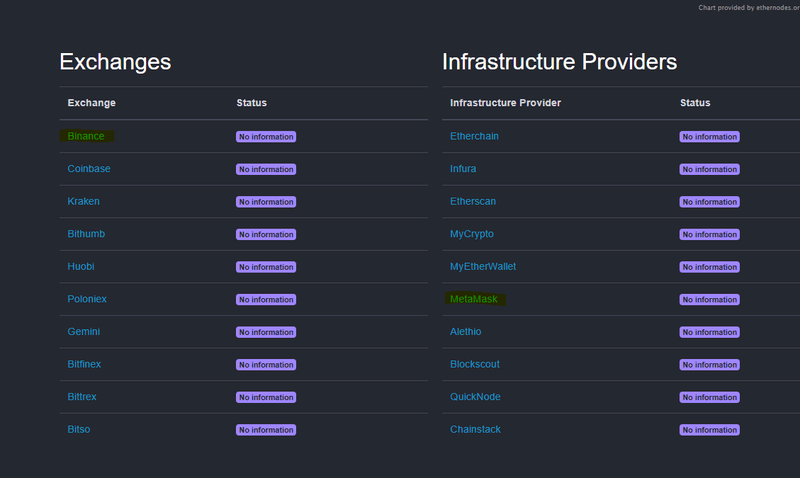Open Huobi exchange page

point(81,267)
